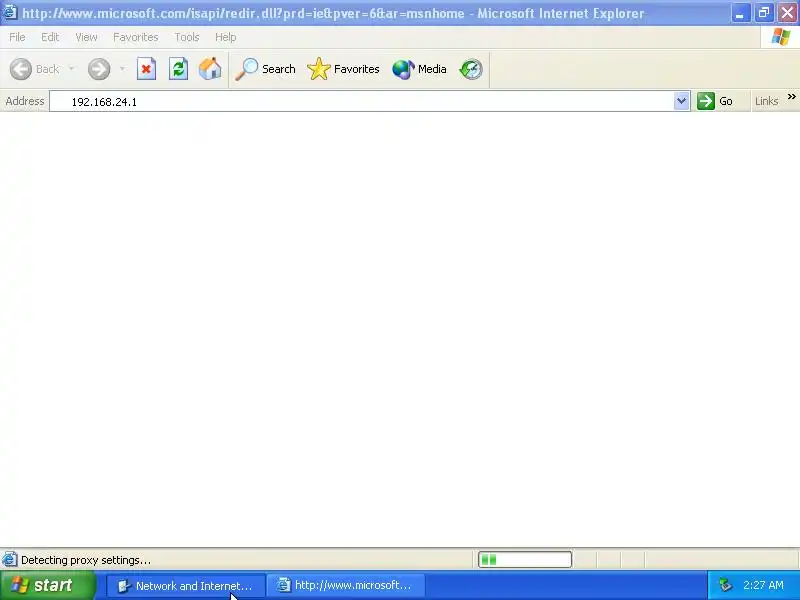Screen dimensions: 800x600
Task: Go back with the Back arrow button
Action: [34, 69]
